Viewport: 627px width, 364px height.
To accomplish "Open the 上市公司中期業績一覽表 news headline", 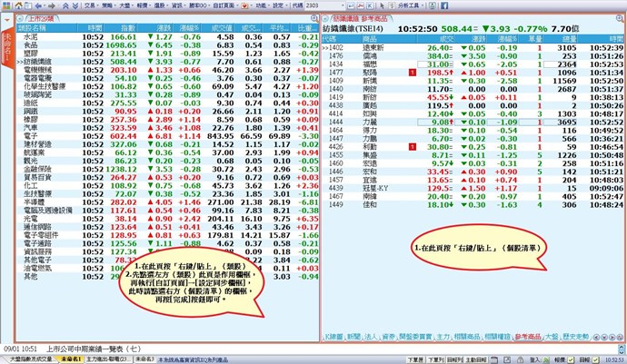I will pyautogui.click(x=94, y=349).
